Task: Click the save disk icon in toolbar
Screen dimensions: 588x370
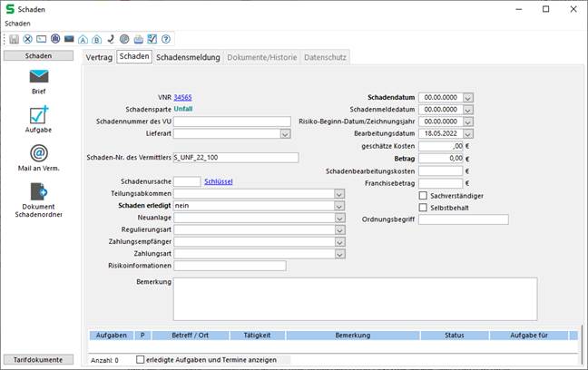Action: point(15,40)
